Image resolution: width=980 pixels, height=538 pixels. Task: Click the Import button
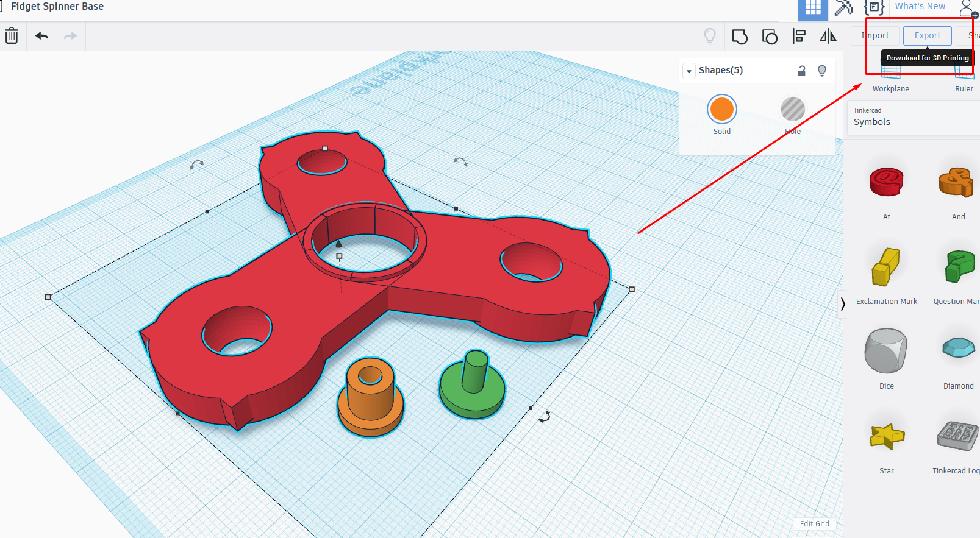[x=875, y=35]
